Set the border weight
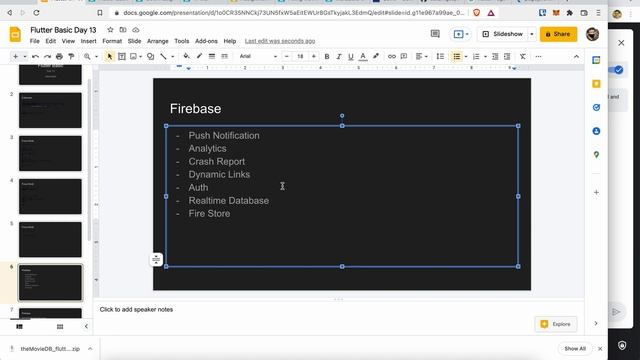The height and width of the screenshot is (360, 640). click(212, 56)
